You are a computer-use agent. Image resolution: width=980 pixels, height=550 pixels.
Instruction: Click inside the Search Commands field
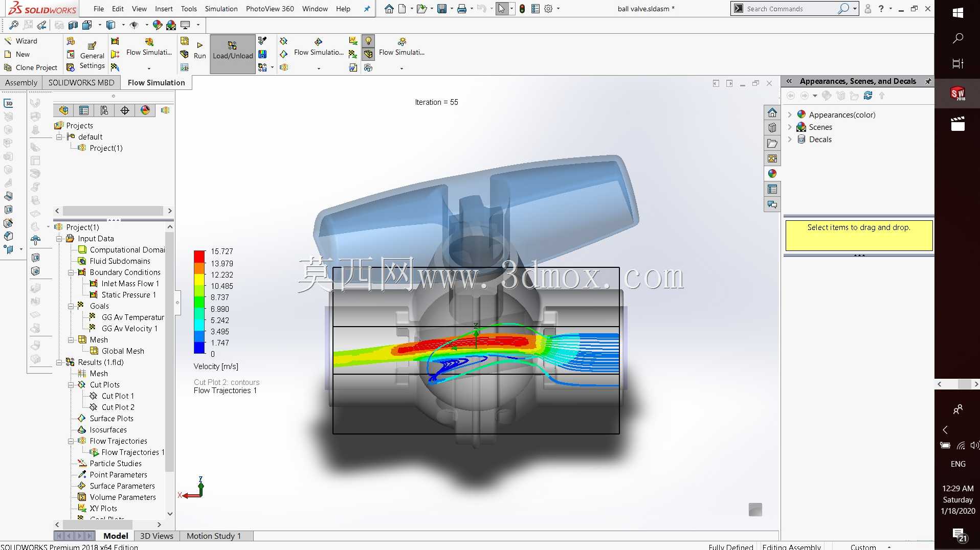[x=790, y=9]
